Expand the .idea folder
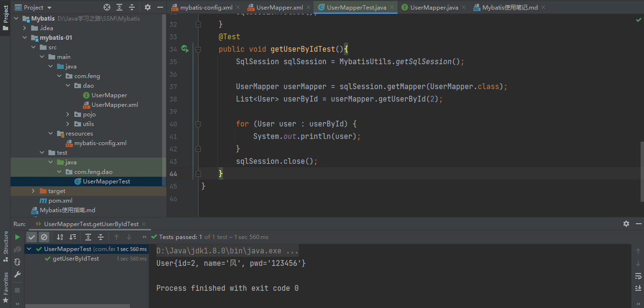Viewport: 644px width, 308px height. [x=24, y=28]
